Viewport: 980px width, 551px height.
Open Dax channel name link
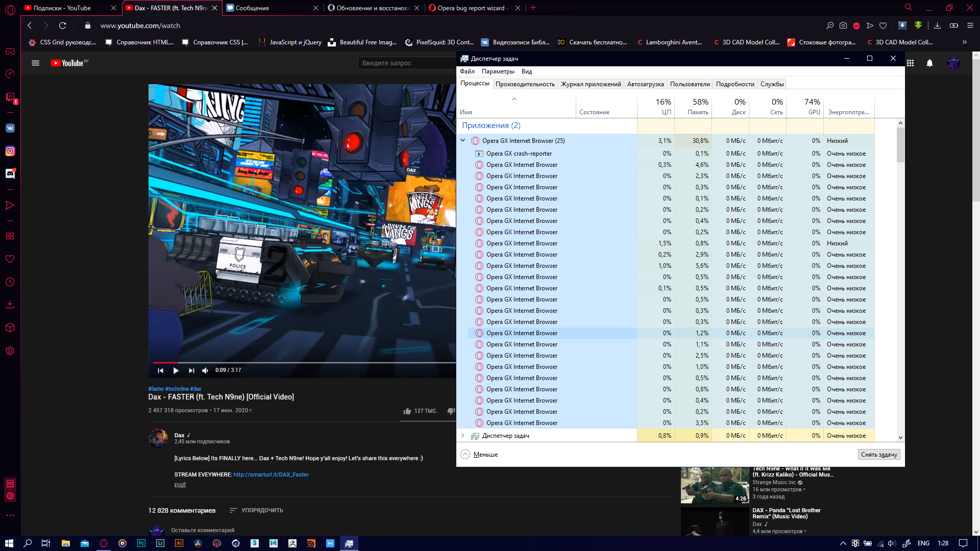coord(179,435)
